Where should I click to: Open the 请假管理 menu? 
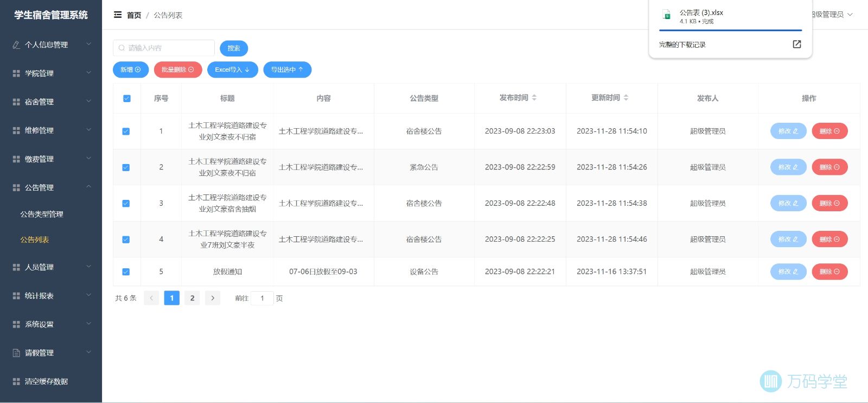(x=51, y=353)
